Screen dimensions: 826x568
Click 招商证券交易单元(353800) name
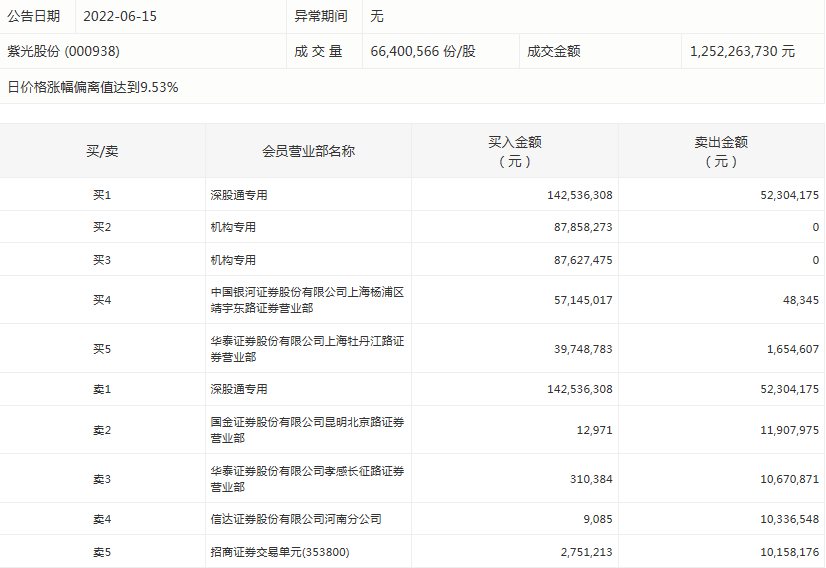pos(280,552)
